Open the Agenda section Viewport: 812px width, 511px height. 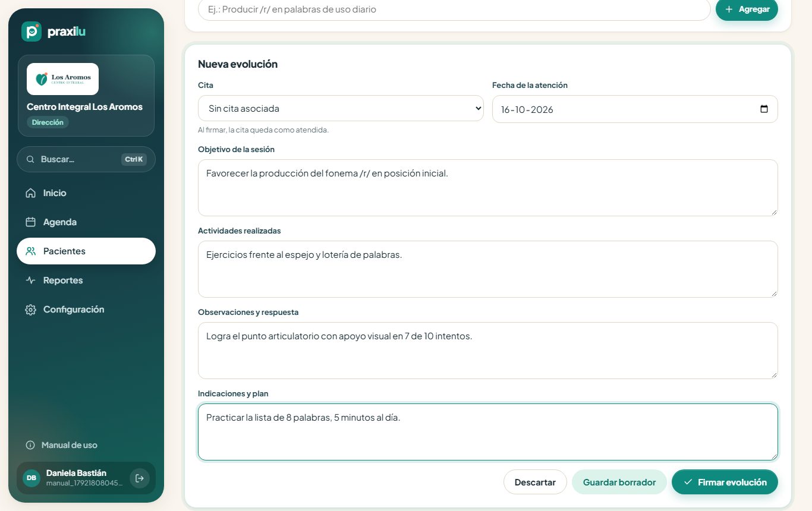tap(86, 222)
